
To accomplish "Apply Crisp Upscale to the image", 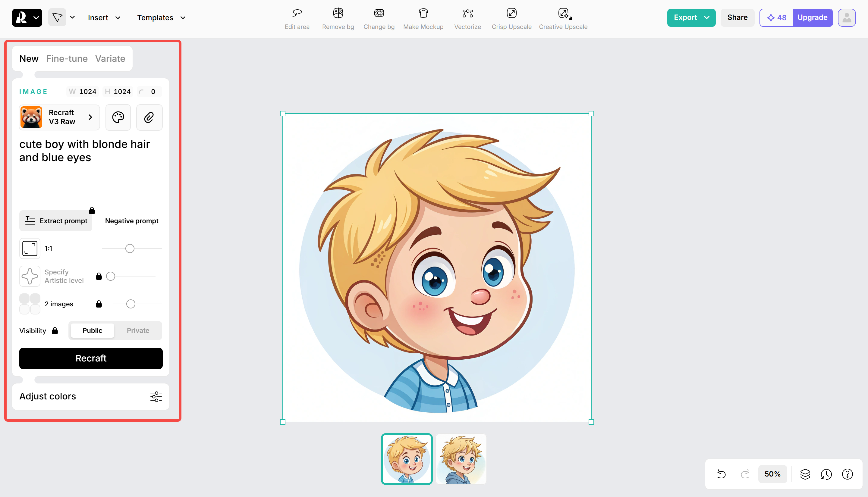I will [511, 18].
